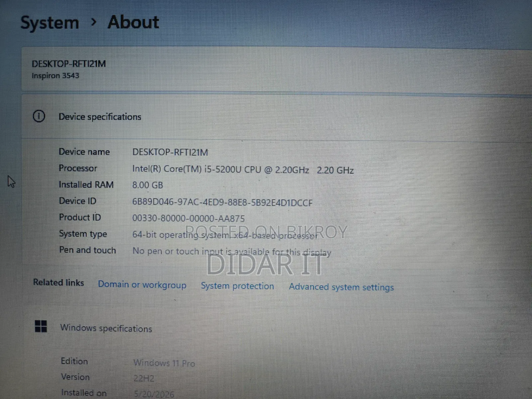Screen dimensions: 532x399
Task: Click the breadcrumb chevron between System and About
Action: pyautogui.click(x=94, y=22)
